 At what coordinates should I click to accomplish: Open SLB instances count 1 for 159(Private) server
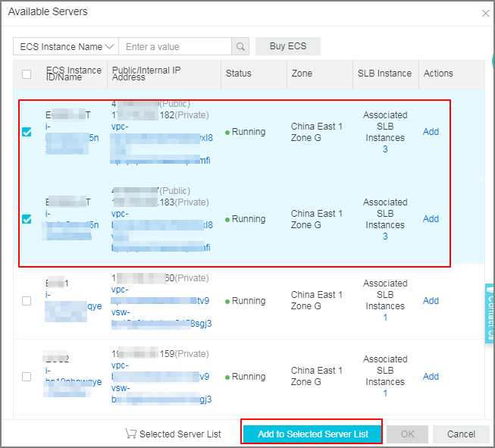click(385, 393)
